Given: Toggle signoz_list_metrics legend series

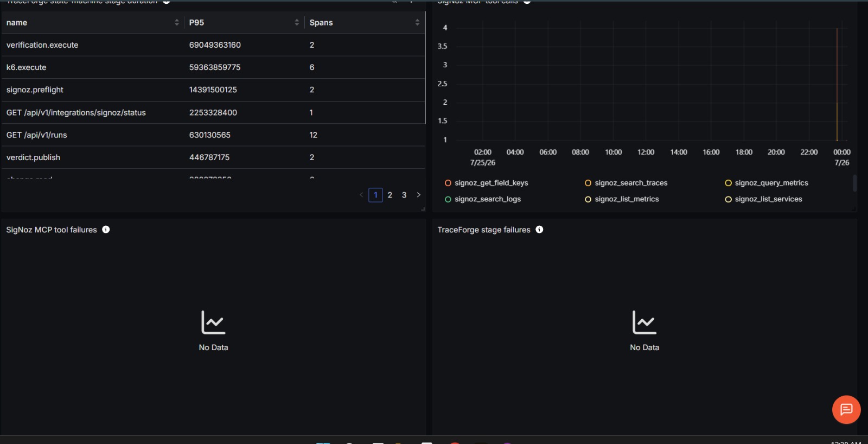Looking at the screenshot, I should pos(622,199).
